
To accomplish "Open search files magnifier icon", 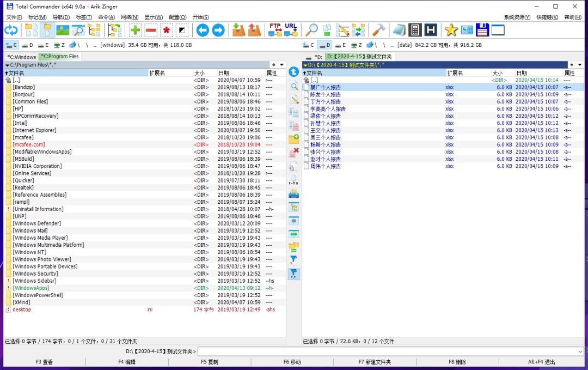I will coord(311,31).
